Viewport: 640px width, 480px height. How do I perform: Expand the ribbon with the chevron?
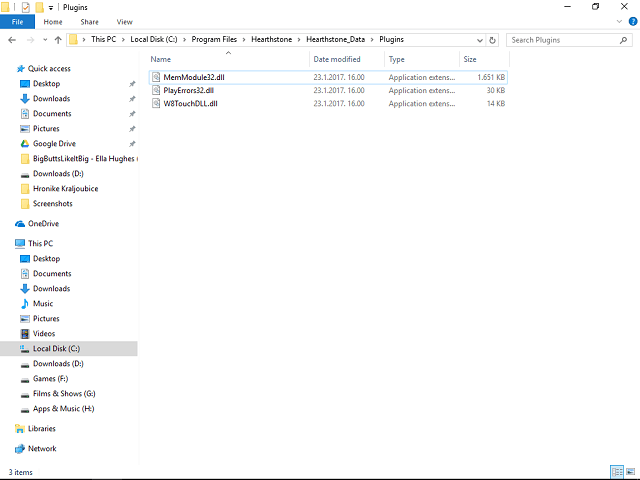click(x=619, y=22)
